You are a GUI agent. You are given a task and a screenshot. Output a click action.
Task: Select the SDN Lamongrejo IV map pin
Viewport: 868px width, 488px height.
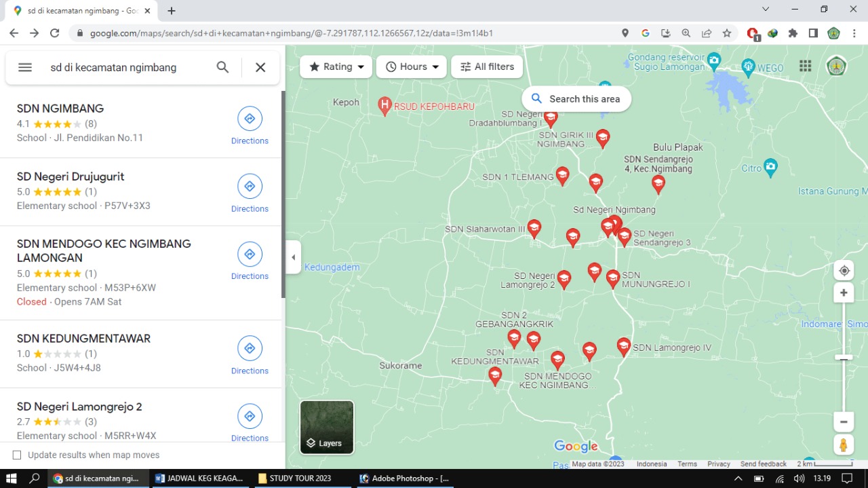[623, 348]
